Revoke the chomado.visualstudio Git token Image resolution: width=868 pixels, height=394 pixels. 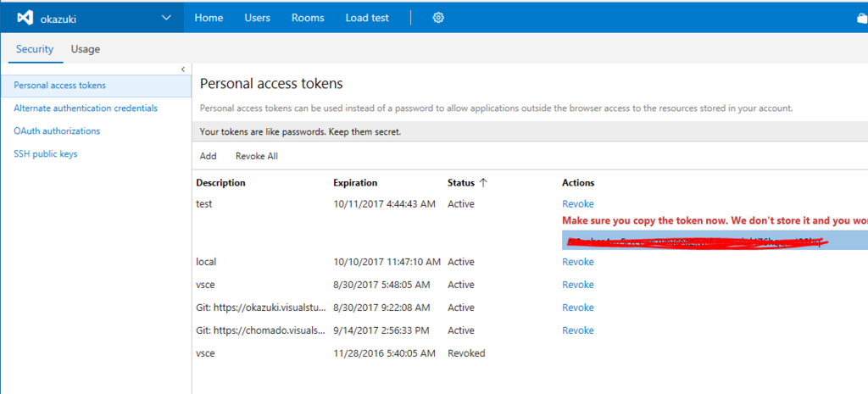click(578, 330)
